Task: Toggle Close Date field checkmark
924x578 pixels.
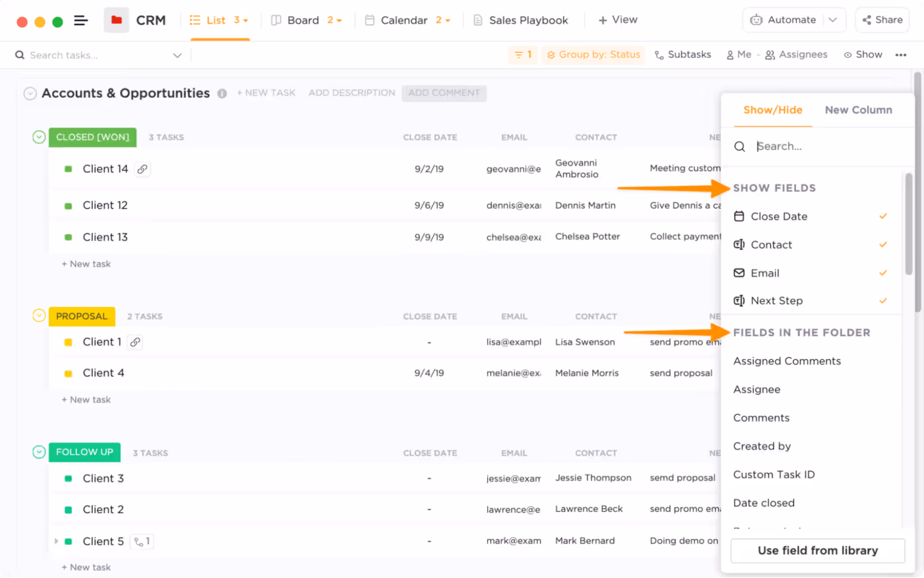Action: click(883, 216)
